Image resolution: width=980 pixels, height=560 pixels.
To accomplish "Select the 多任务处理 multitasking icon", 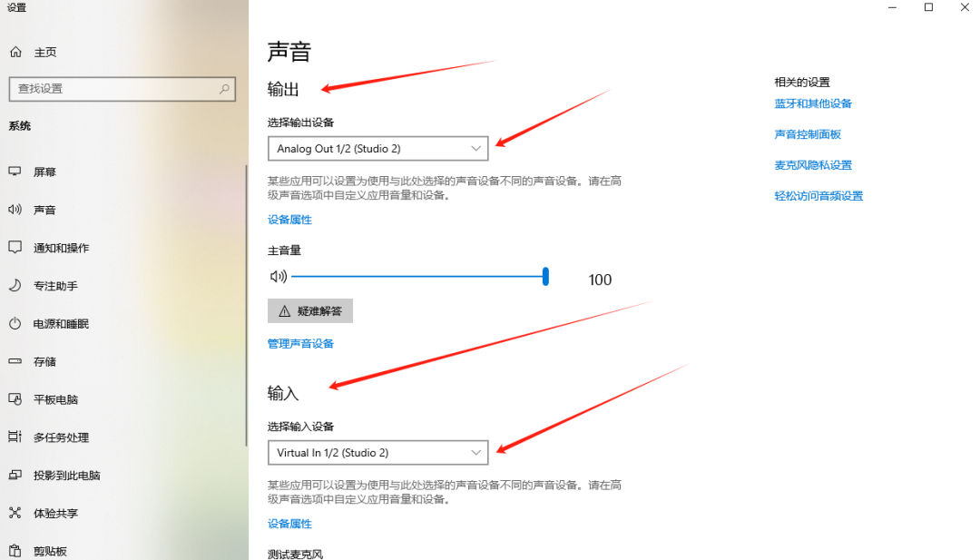I will [15, 437].
